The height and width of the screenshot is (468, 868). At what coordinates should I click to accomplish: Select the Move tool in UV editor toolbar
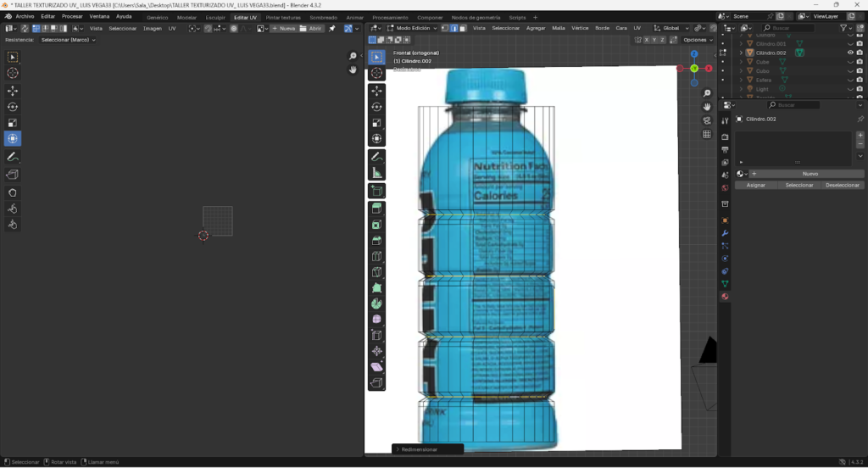(x=12, y=91)
